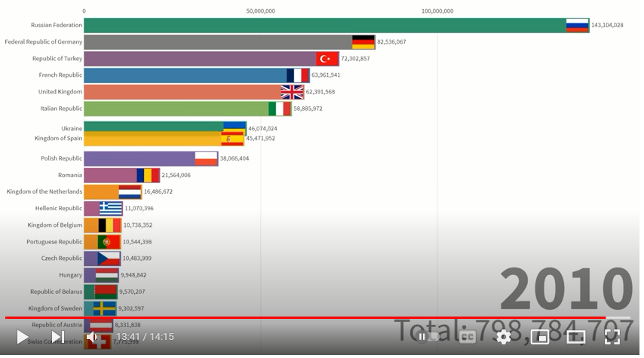Screen dimensions: 644x358
Task: Click the German flag icon
Action: pyautogui.click(x=363, y=42)
